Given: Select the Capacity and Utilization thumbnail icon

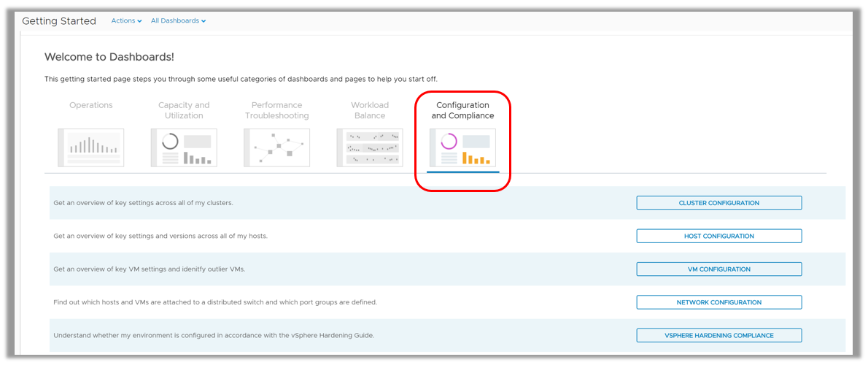Looking at the screenshot, I should tap(184, 147).
